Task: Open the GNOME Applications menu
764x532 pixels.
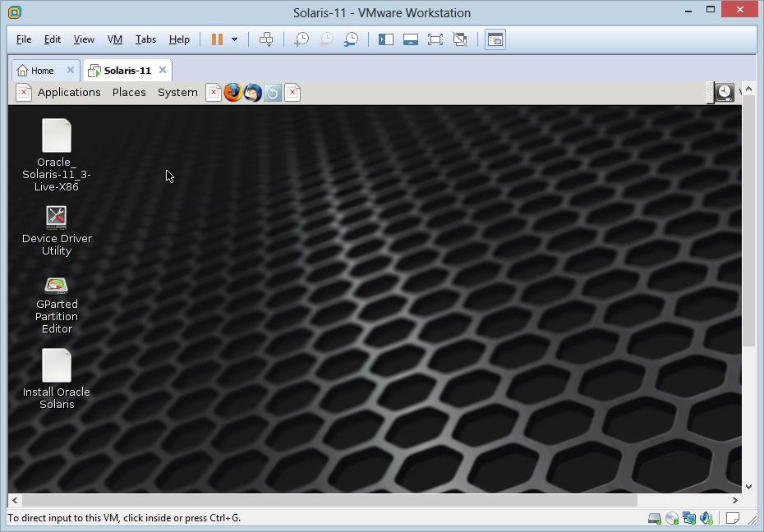Action: coord(69,93)
